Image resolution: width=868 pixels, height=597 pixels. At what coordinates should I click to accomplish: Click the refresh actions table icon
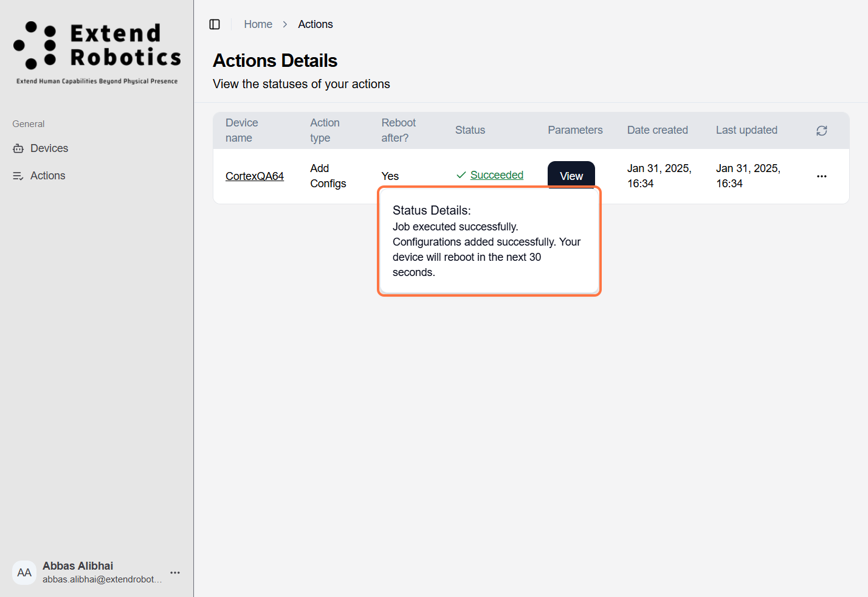tap(822, 131)
